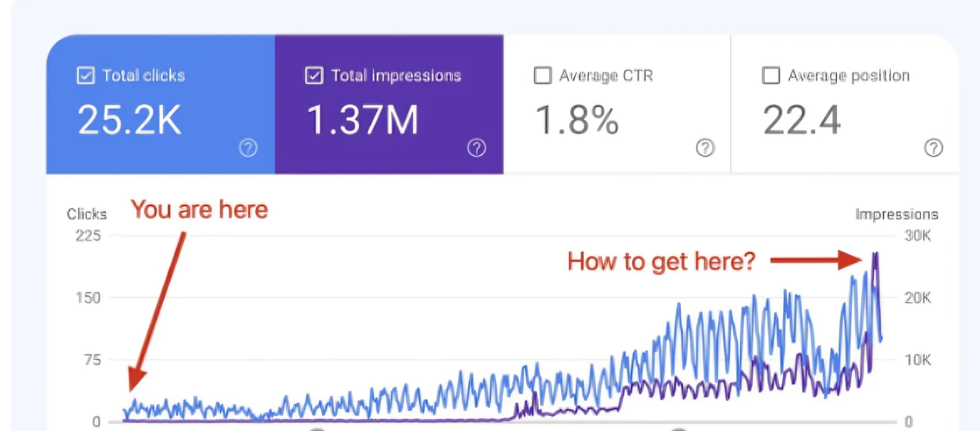Screen dimensions: 980x431
Task: Click the 1.8% average CTR value
Action: coord(577,120)
